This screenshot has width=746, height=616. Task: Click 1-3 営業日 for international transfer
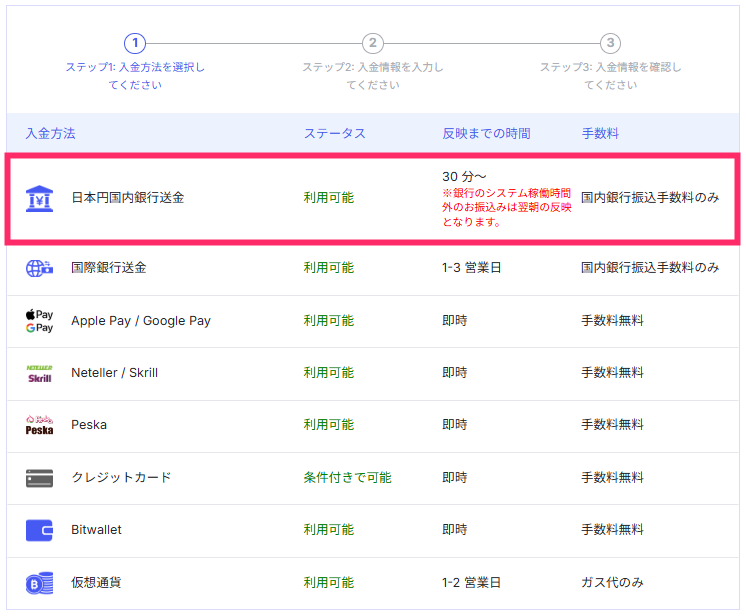pos(471,268)
